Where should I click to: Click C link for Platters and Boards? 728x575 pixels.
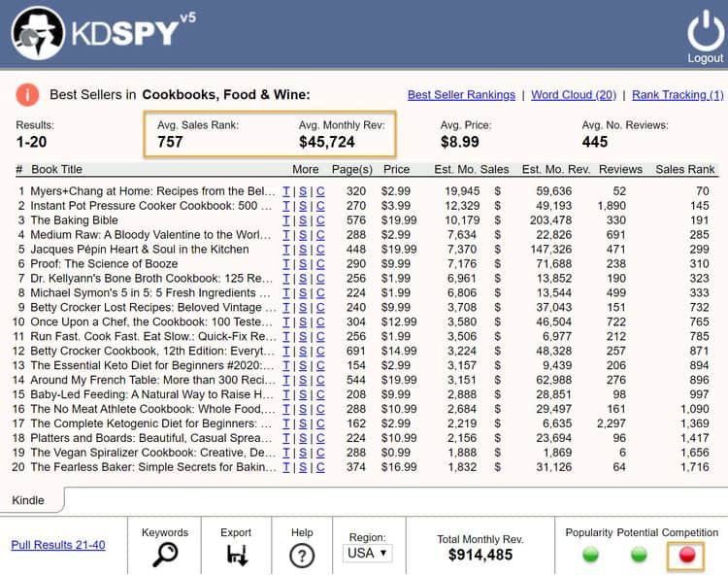click(x=320, y=438)
